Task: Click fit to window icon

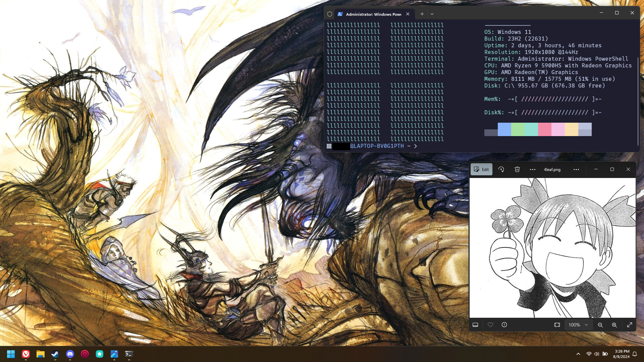Action: coord(557,325)
